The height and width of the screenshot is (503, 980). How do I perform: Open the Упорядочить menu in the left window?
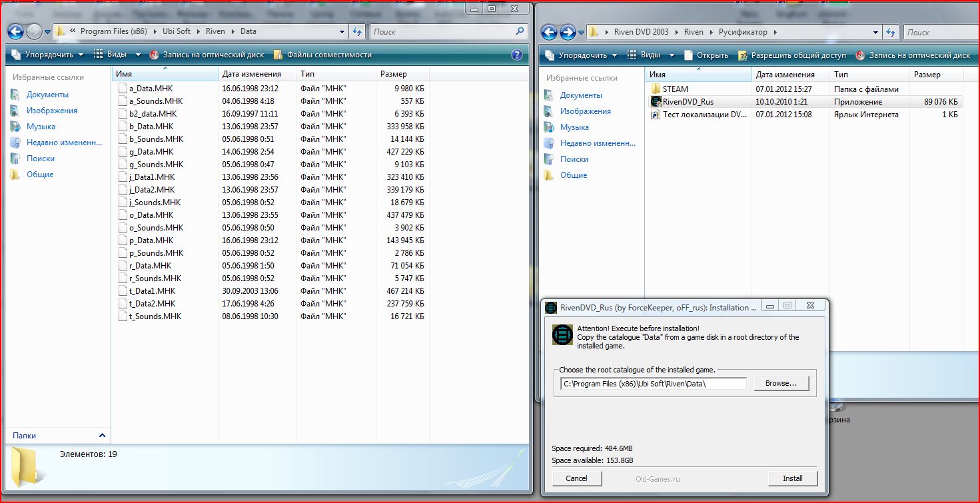point(48,55)
